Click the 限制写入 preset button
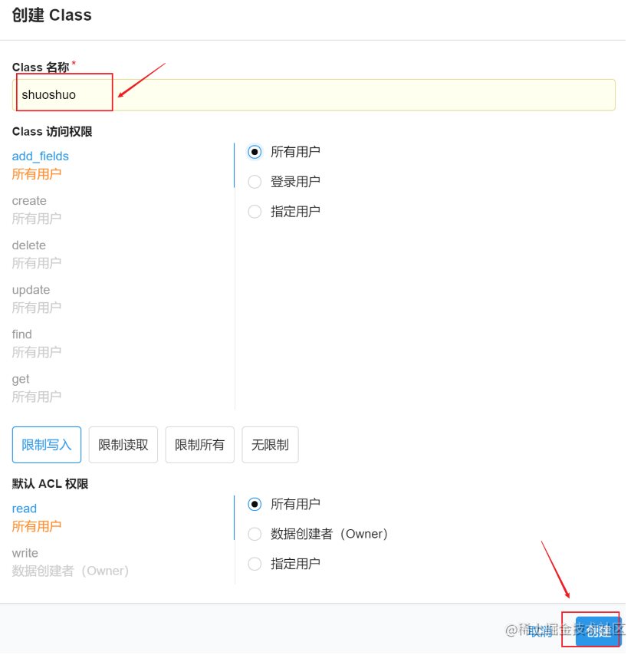The width and height of the screenshot is (644, 655). pyautogui.click(x=47, y=445)
